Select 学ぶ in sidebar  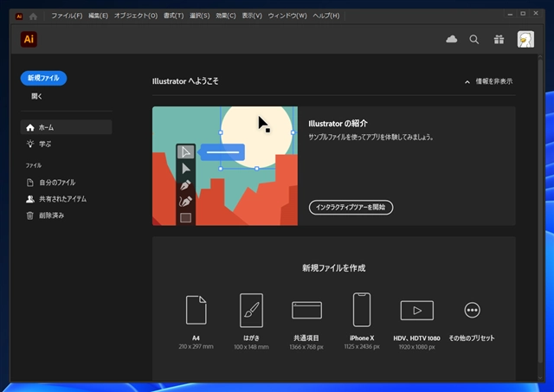click(x=67, y=145)
